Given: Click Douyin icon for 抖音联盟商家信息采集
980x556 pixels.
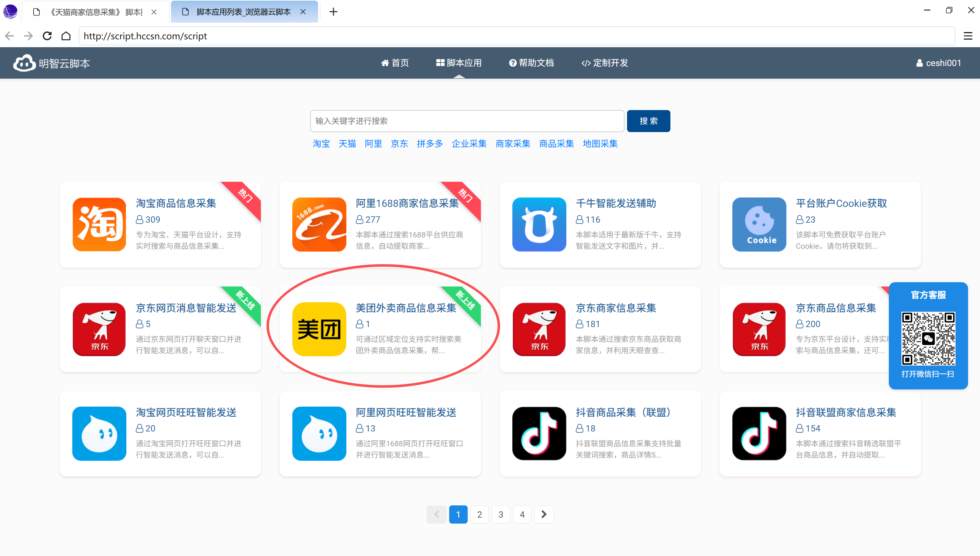Looking at the screenshot, I should (759, 433).
